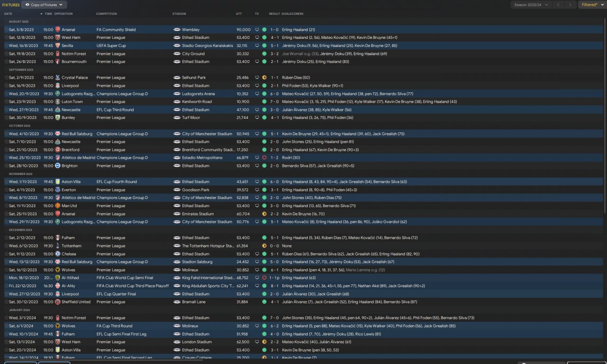The width and height of the screenshot is (607, 364).
Task: Click the draw indicator in the Tottenham row
Action: coord(264,246)
